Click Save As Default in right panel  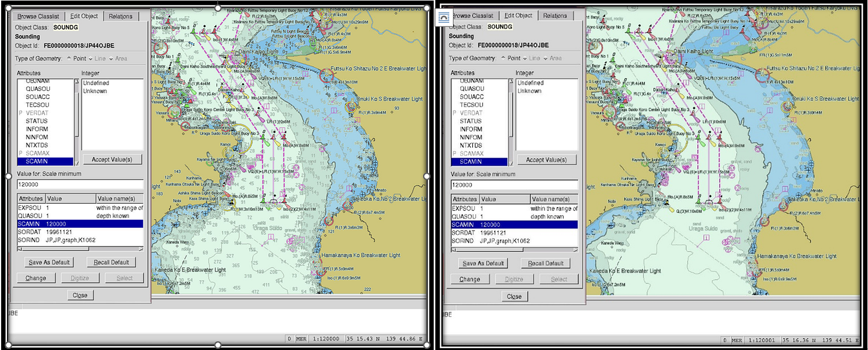pos(483,263)
